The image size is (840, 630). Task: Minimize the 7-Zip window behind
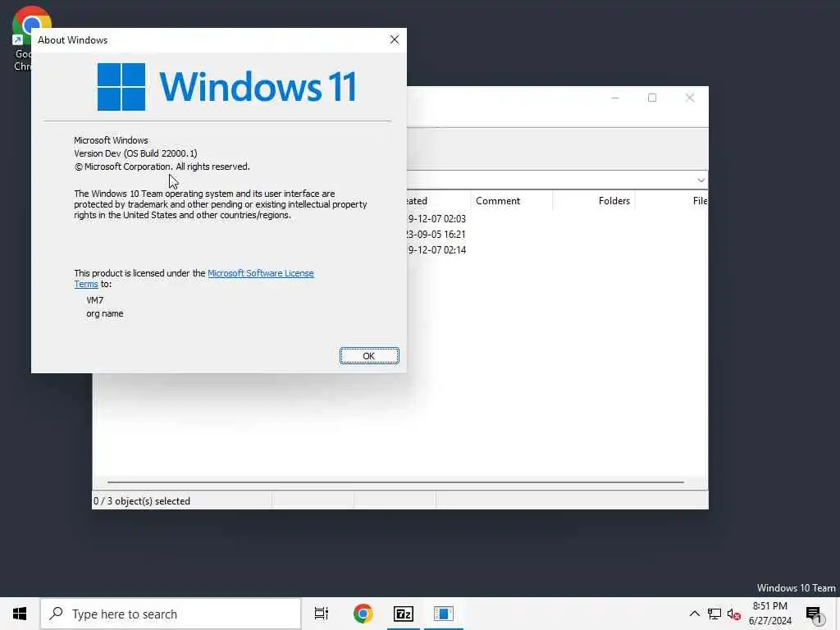coord(615,98)
